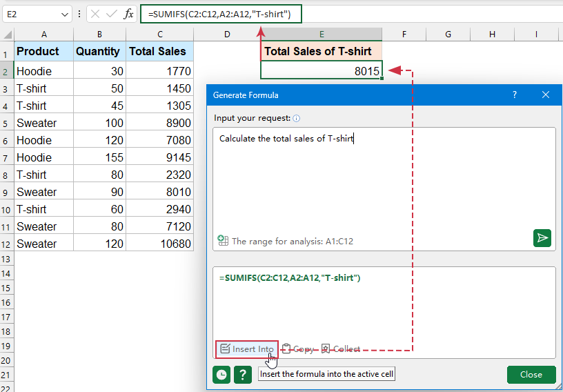The width and height of the screenshot is (563, 392).
Task: Click the Send request arrow button
Action: tap(542, 238)
